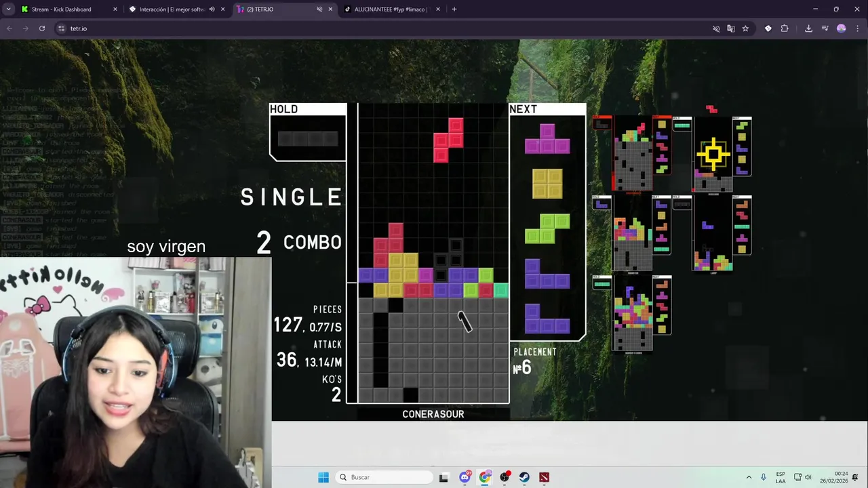Unmute the TETR.IO tab audio icon
Image resolution: width=868 pixels, height=488 pixels.
[319, 9]
